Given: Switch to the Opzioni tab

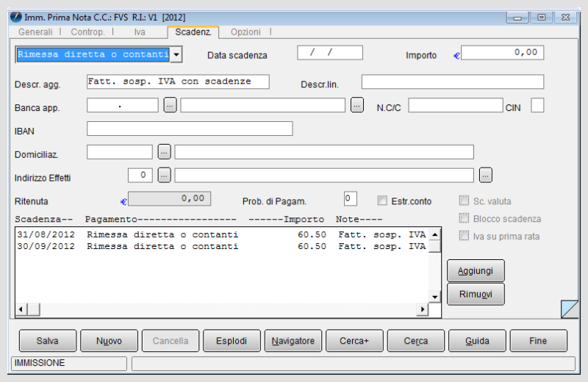Looking at the screenshot, I should click(245, 32).
